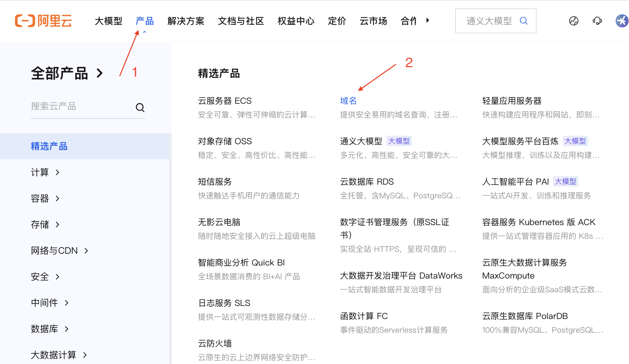Open the 大数据开发治理平台 DataWorks product

(x=401, y=276)
